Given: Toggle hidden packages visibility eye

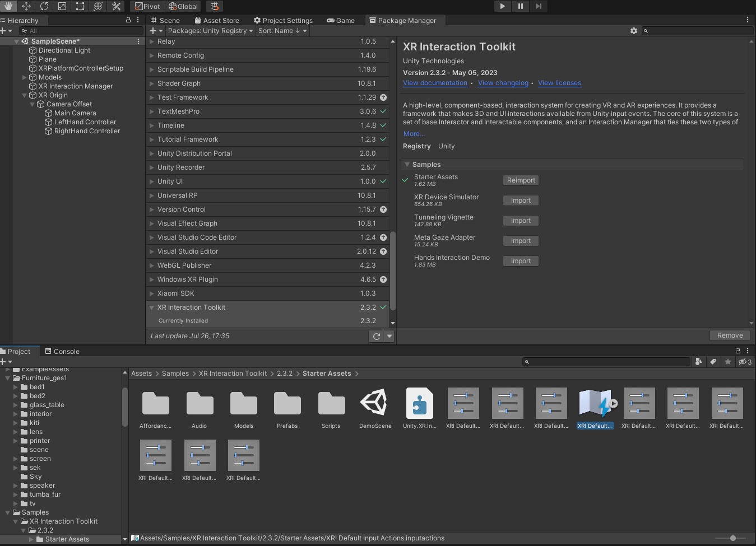Looking at the screenshot, I should 745,362.
